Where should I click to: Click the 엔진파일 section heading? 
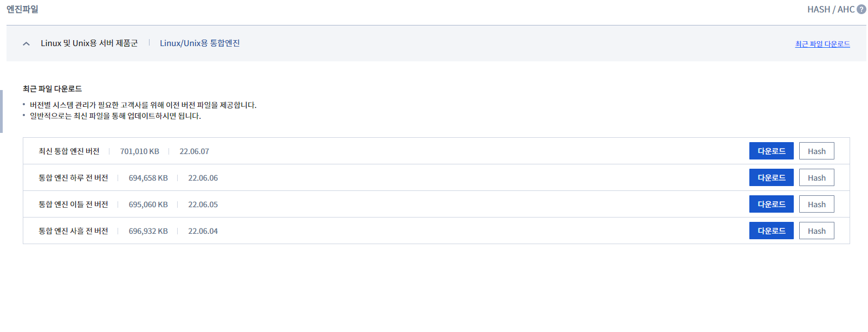click(22, 9)
